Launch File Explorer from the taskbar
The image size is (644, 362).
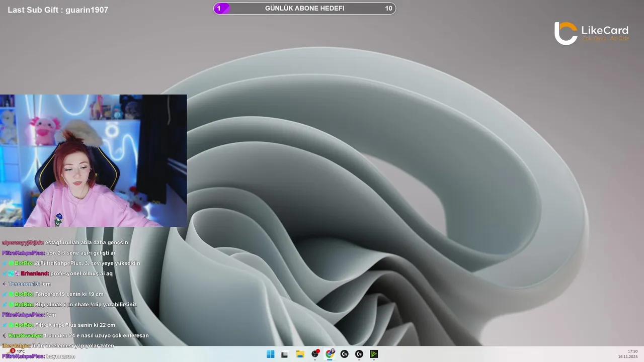tap(300, 354)
